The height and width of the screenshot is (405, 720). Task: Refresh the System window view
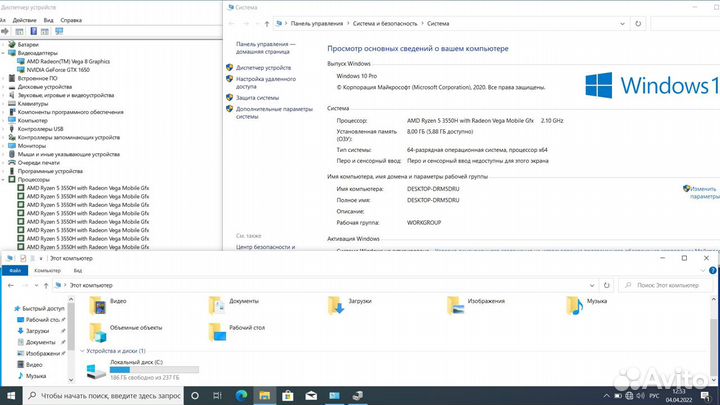click(x=638, y=24)
